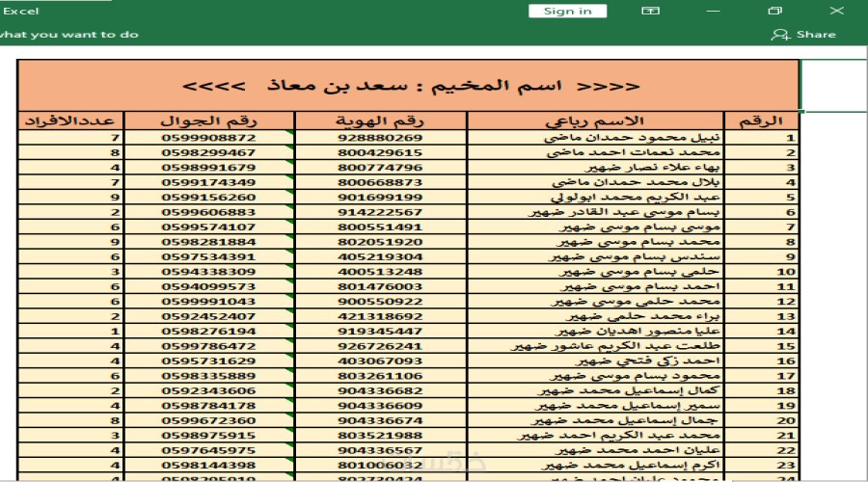Select ID number cell 904336682
Viewport: 868px width, 482px height.
[380, 390]
